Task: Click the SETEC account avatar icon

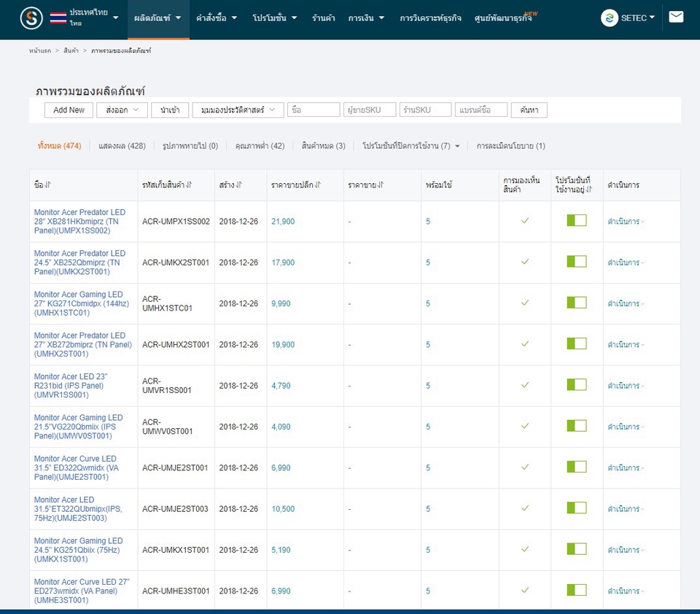Action: point(609,18)
